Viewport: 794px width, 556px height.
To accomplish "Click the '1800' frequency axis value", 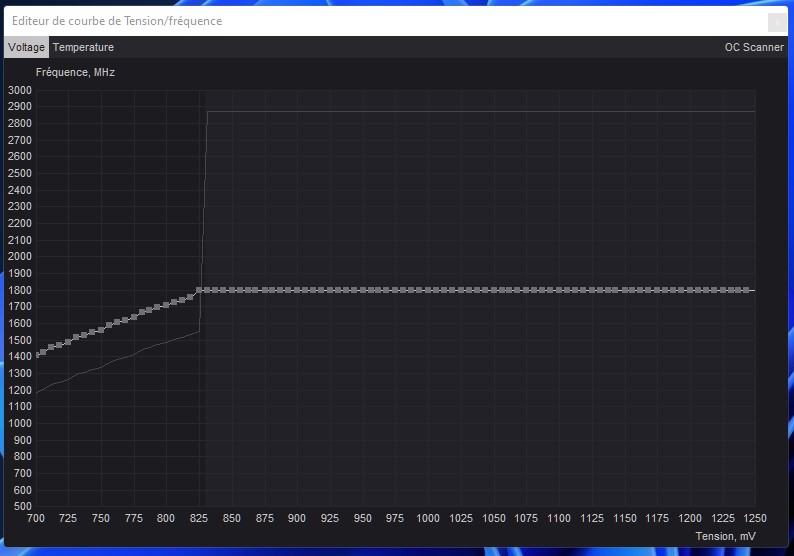I will click(x=20, y=290).
